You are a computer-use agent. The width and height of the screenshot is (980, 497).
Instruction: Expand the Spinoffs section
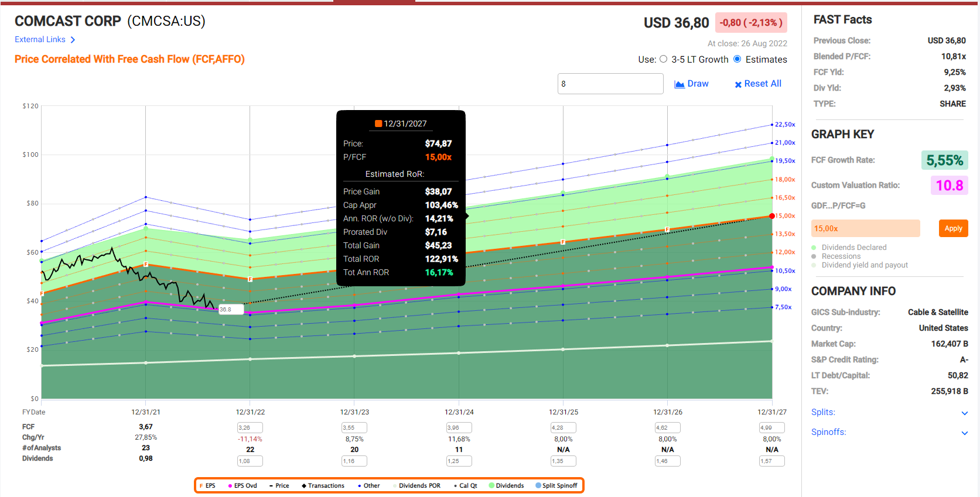click(964, 433)
